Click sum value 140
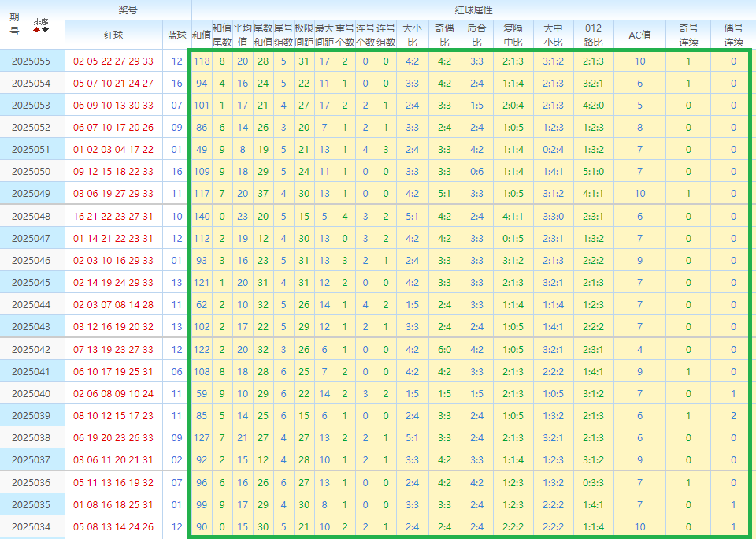Screen dimensions: 756x539 pyautogui.click(x=202, y=216)
